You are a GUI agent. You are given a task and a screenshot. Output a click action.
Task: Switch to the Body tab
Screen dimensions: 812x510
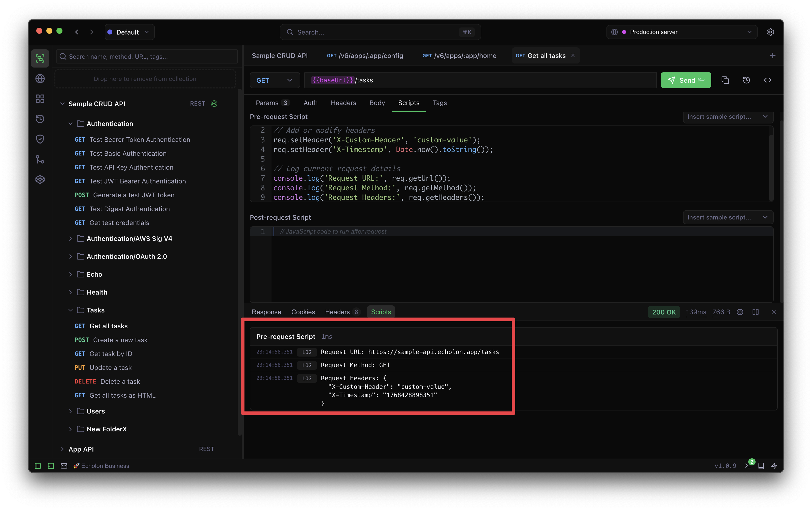coord(377,103)
